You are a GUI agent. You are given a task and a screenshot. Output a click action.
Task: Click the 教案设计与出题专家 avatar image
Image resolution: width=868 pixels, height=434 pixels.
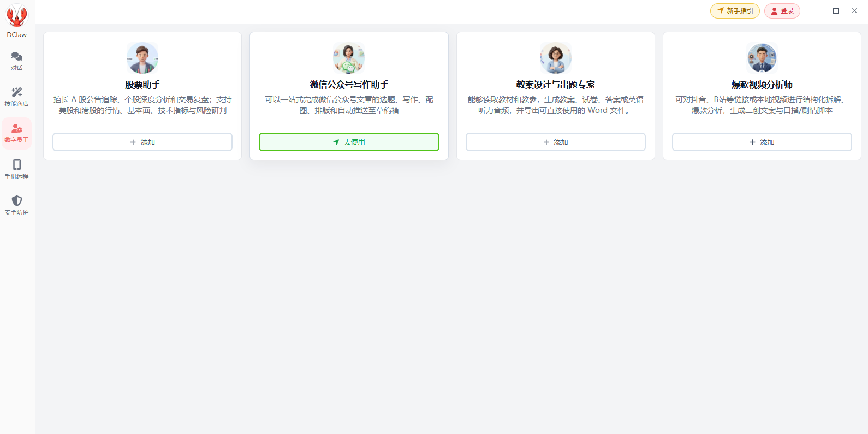(x=556, y=58)
